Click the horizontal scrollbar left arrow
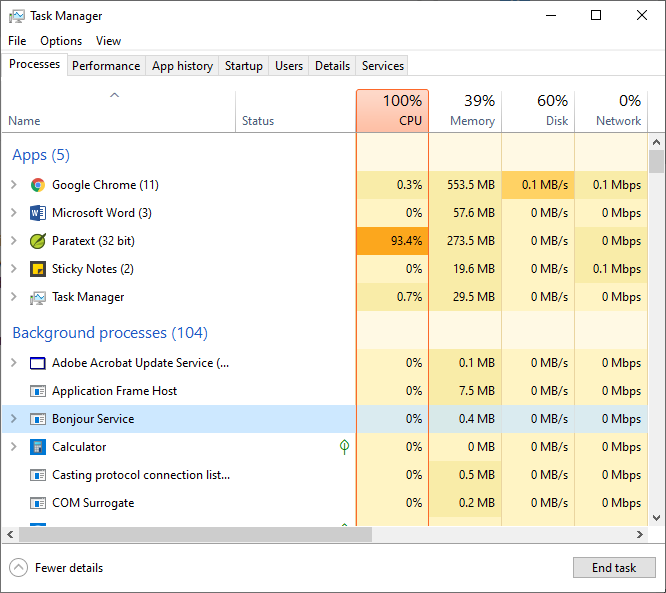The height and width of the screenshot is (593, 666). click(10, 534)
